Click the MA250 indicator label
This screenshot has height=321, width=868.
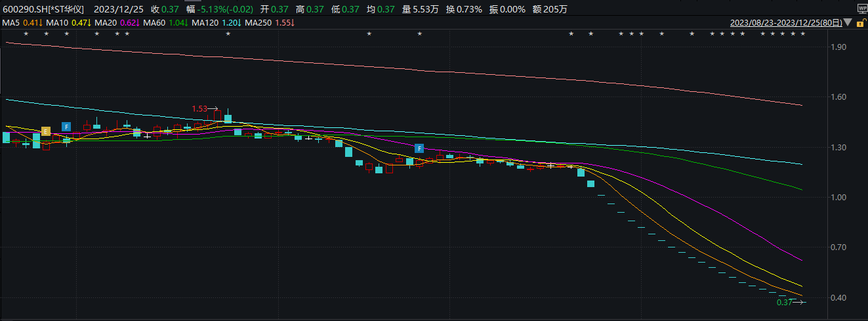click(x=258, y=23)
